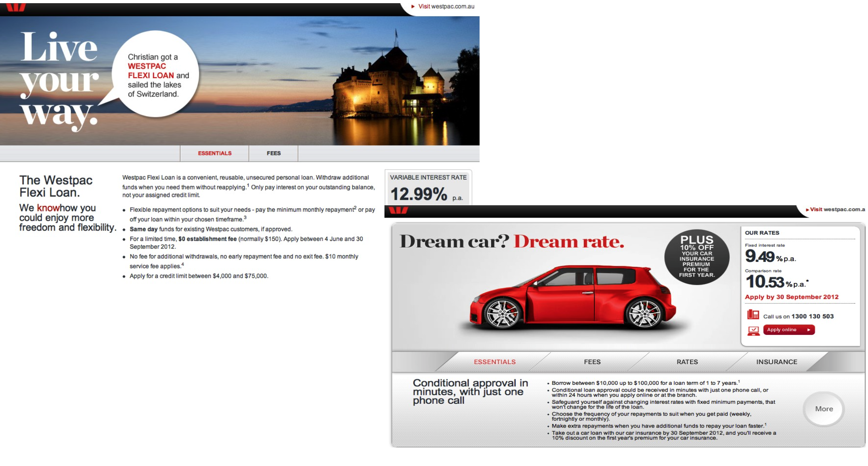Click the Westpac logo on car loan page
Image resolution: width=868 pixels, height=466 pixels.
(x=398, y=210)
